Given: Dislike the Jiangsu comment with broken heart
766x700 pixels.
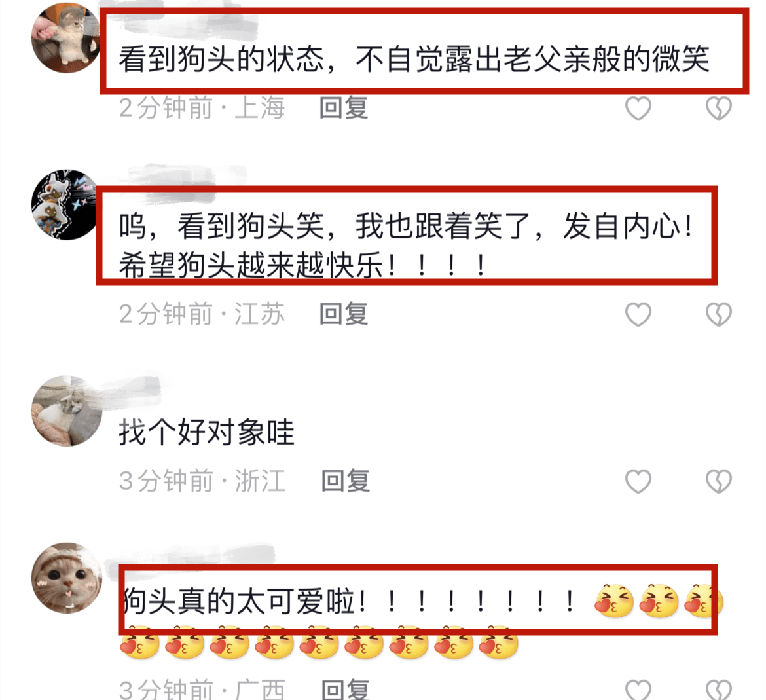Looking at the screenshot, I should coord(719,314).
